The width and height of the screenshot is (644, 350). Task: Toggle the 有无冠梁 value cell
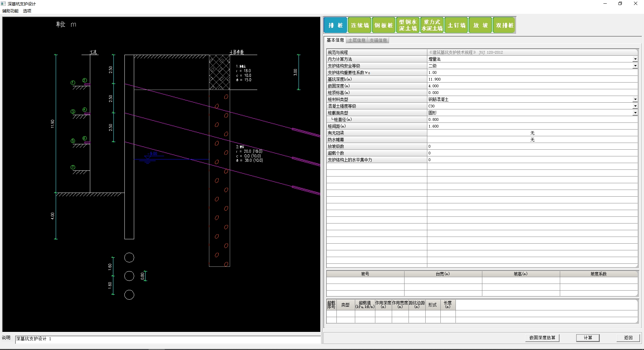[x=532, y=133]
